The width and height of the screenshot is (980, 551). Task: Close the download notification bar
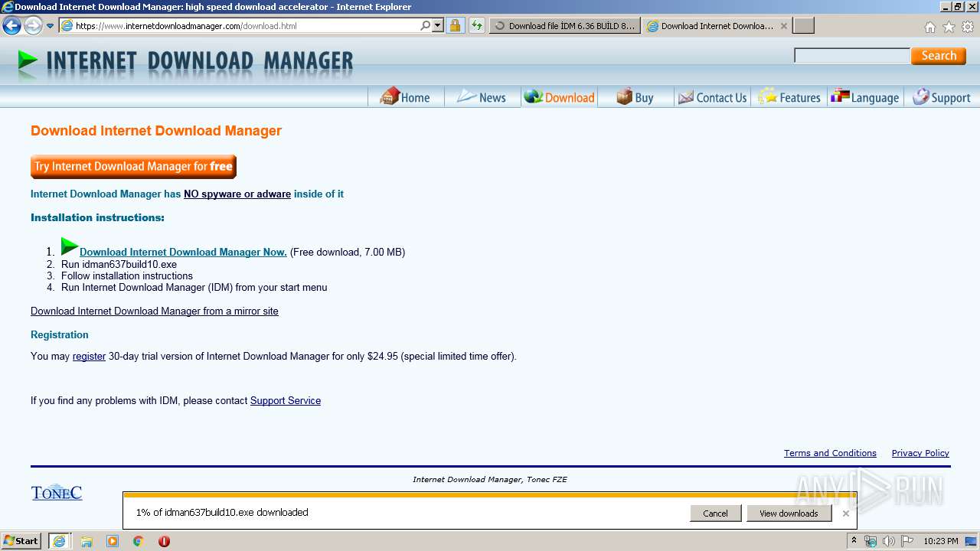coord(845,514)
